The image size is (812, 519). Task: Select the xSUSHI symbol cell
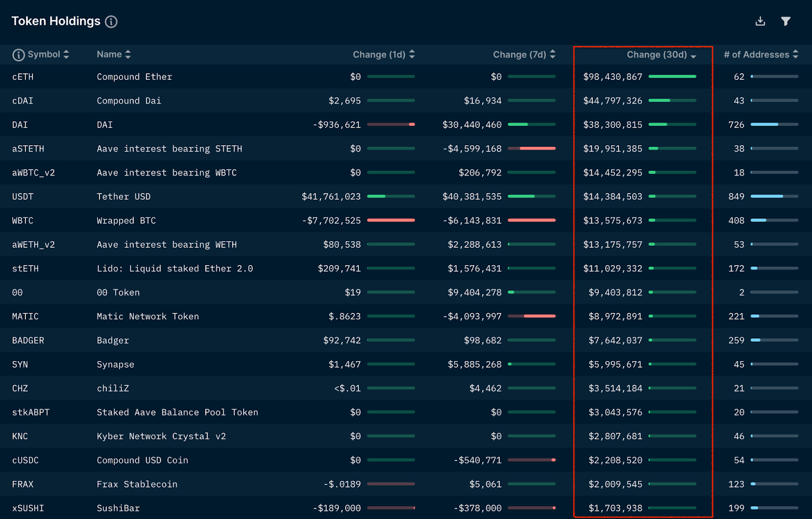coord(28,508)
